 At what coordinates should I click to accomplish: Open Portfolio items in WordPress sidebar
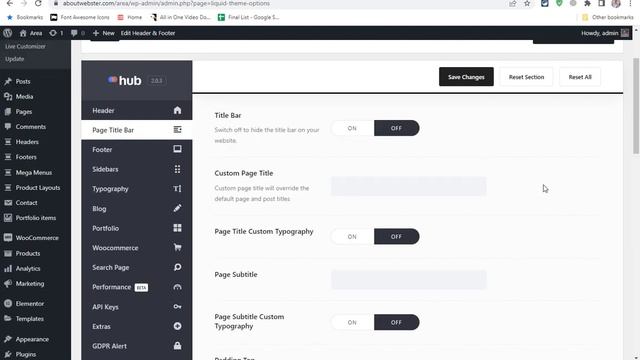coord(35,218)
